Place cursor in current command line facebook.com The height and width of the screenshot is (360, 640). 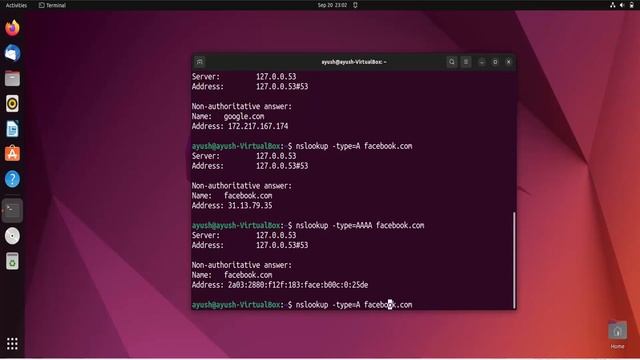pyautogui.click(x=388, y=304)
